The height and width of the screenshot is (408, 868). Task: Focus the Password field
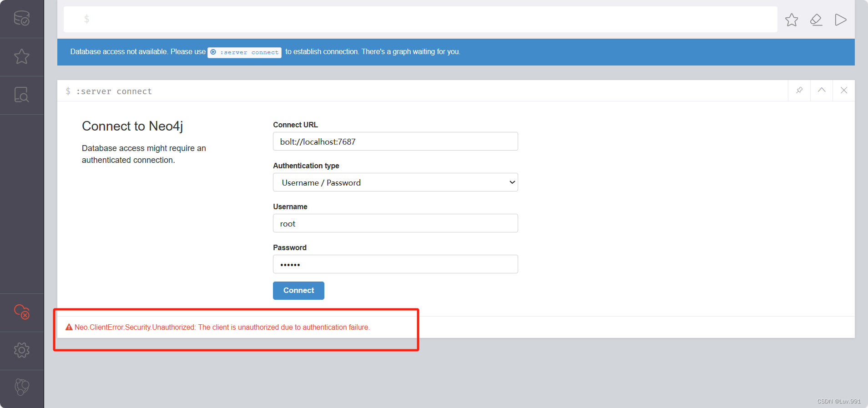pyautogui.click(x=395, y=264)
